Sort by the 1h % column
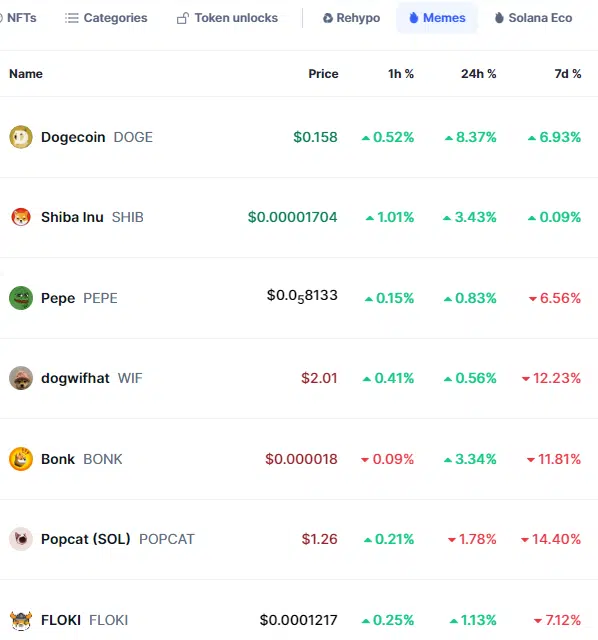The width and height of the screenshot is (598, 640). (401, 74)
